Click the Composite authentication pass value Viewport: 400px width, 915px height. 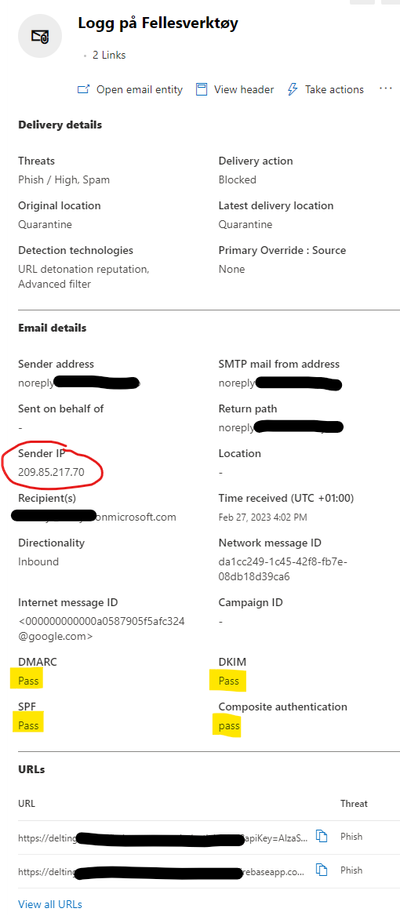click(x=229, y=726)
